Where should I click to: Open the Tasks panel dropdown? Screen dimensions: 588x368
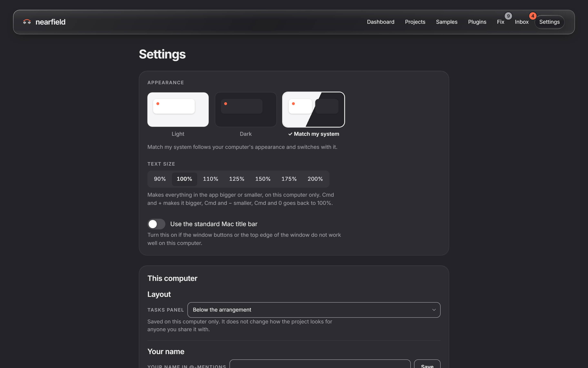coord(314,310)
